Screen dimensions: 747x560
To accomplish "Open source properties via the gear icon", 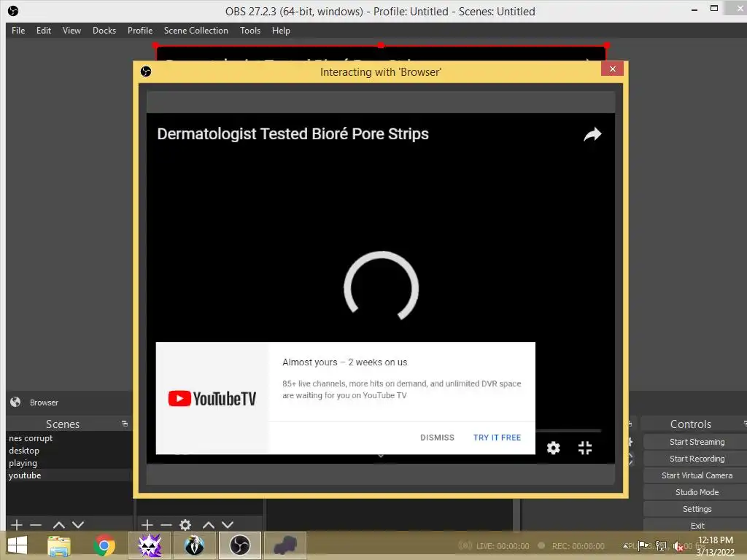I will pos(185,525).
